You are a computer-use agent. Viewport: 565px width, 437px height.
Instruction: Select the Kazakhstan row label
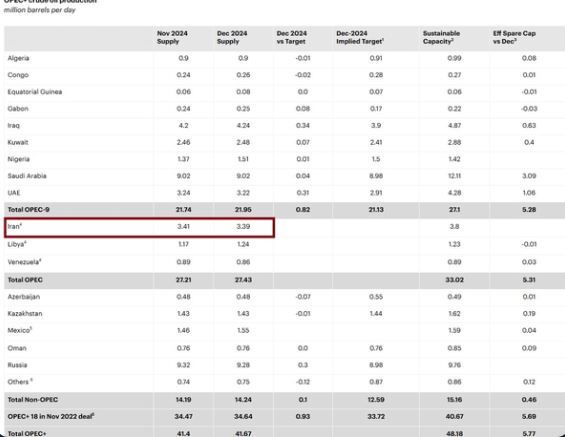(x=25, y=313)
